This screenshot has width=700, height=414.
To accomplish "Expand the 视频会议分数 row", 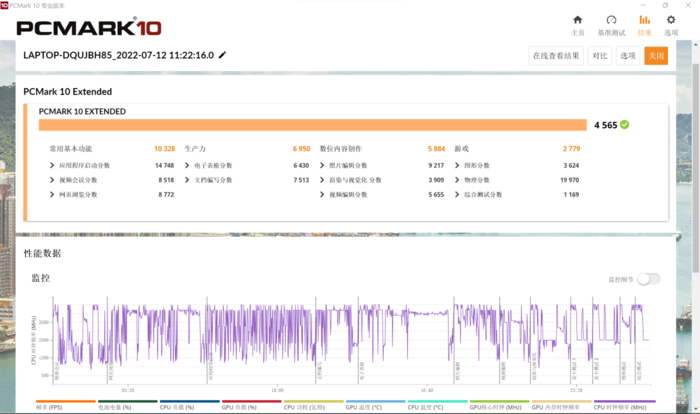I will [52, 180].
